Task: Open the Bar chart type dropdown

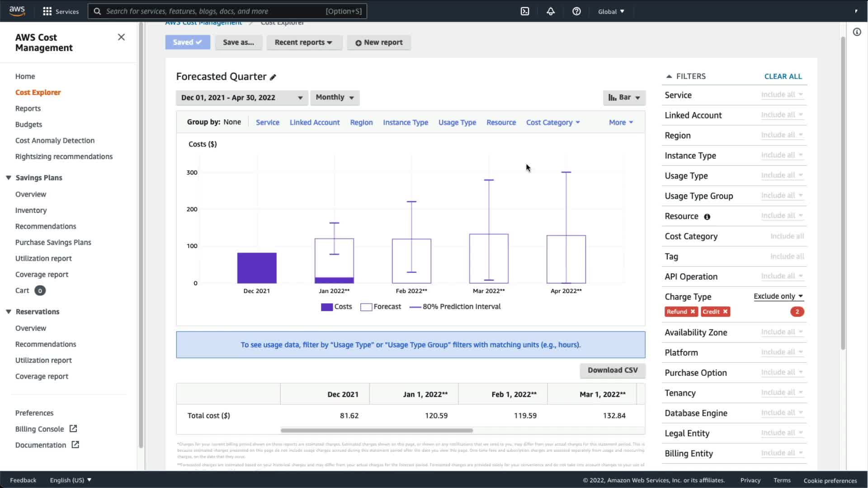Action: [x=624, y=98]
